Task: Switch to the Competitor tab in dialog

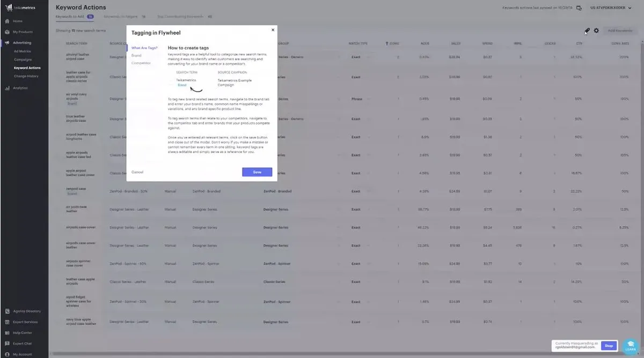Action: point(141,63)
